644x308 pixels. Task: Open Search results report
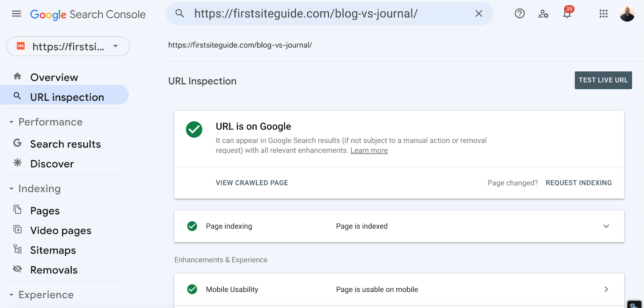(x=65, y=144)
